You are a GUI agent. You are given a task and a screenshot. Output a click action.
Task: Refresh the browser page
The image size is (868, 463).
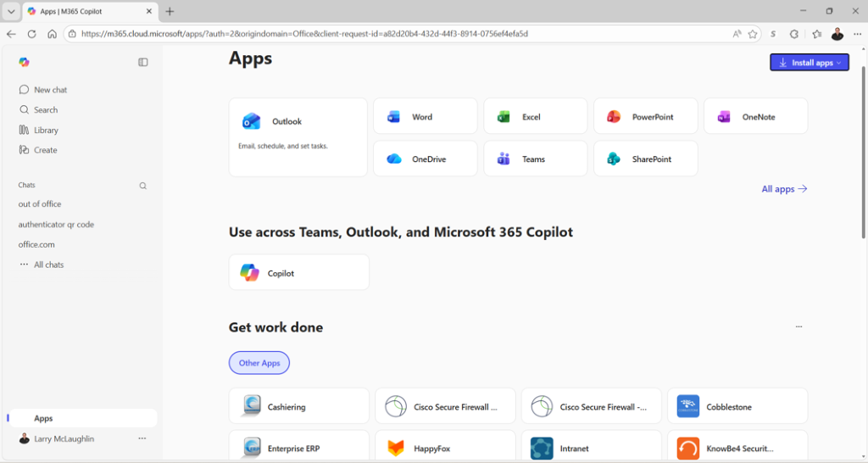(31, 34)
